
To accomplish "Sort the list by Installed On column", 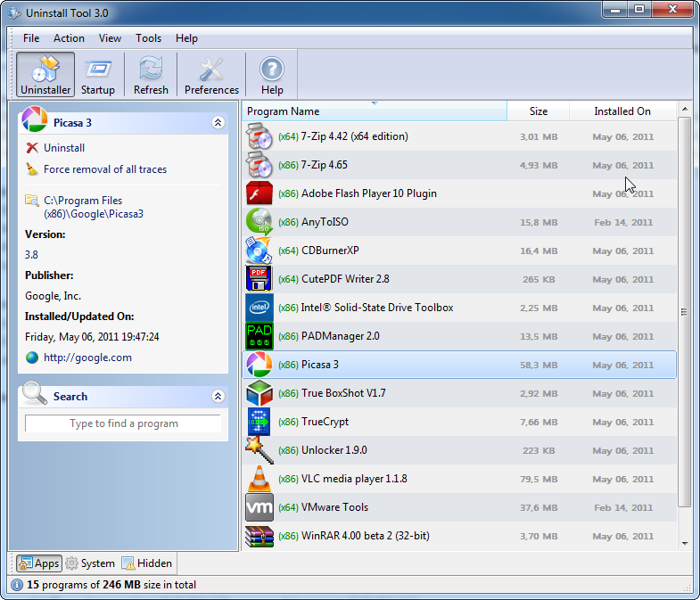I will point(622,111).
